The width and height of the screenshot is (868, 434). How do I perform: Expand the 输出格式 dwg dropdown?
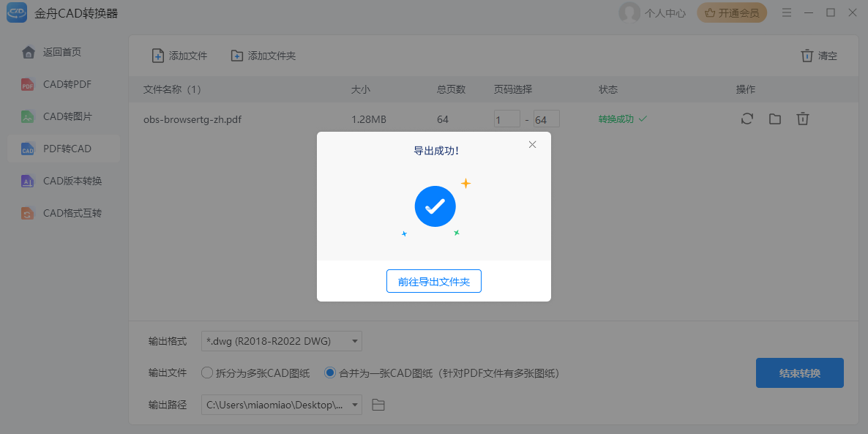pyautogui.click(x=355, y=341)
